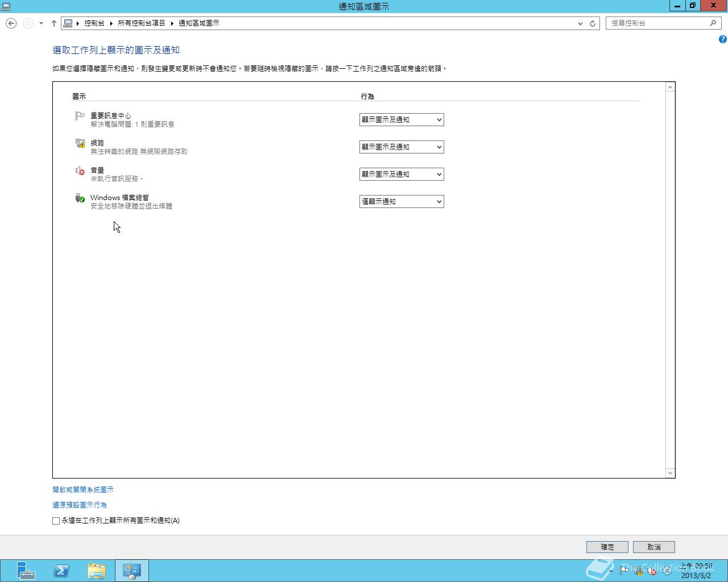Image resolution: width=728 pixels, height=582 pixels.
Task: Open the 開啟或關閉系統圖示 link
Action: [83, 490]
